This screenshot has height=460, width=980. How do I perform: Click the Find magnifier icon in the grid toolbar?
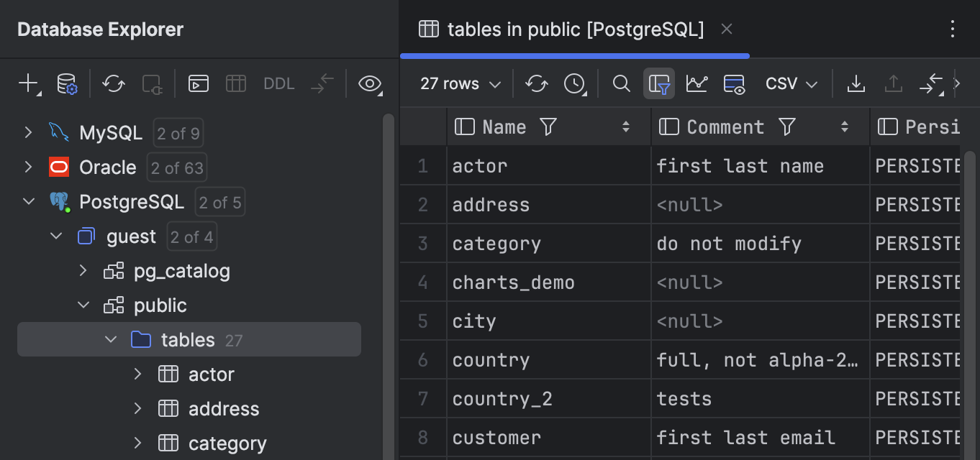pyautogui.click(x=622, y=83)
